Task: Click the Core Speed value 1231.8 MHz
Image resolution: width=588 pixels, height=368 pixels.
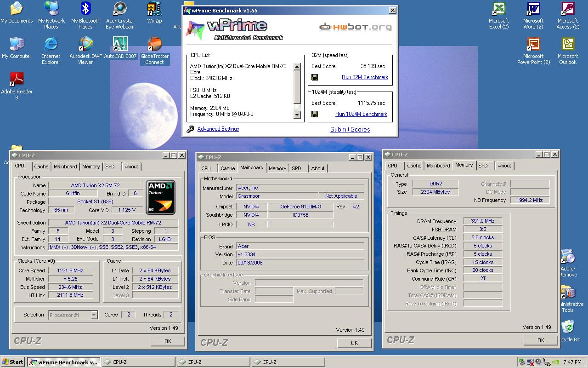Action: [70, 270]
